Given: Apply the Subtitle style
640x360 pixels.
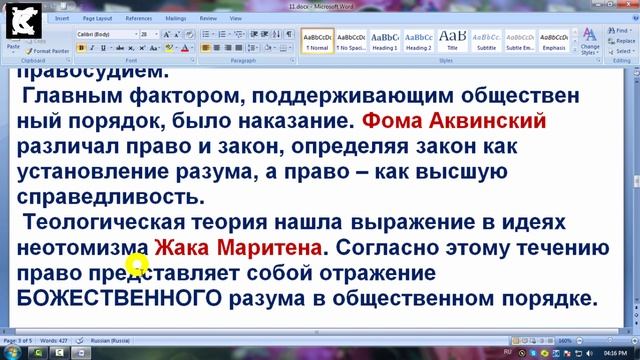Looking at the screenshot, I should 486,41.
